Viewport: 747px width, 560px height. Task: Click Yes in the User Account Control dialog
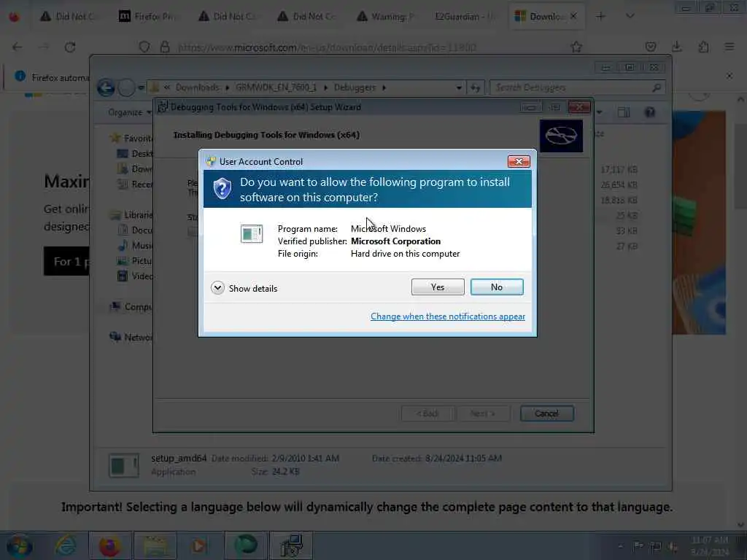click(438, 287)
